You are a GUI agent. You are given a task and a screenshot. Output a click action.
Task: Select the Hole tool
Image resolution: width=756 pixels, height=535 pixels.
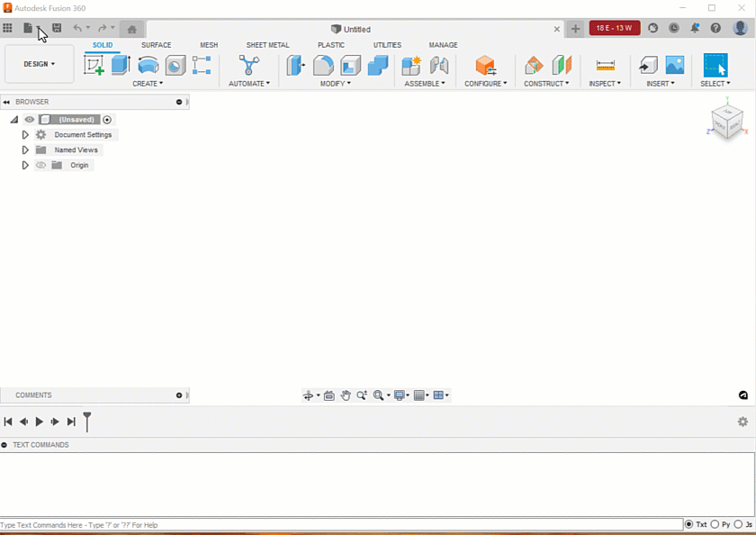[x=175, y=65]
